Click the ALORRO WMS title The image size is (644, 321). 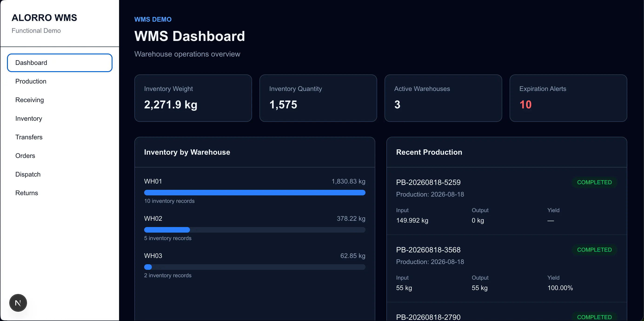tap(44, 18)
